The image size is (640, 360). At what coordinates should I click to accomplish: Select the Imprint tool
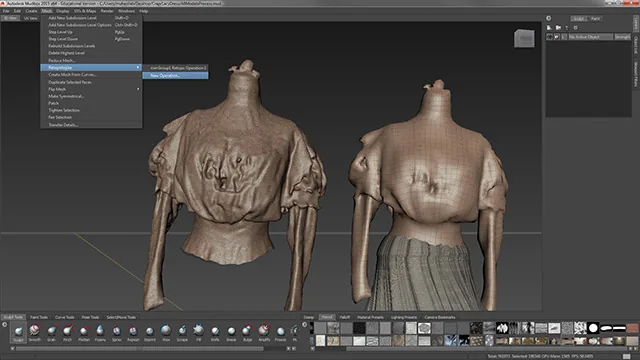[x=149, y=332]
